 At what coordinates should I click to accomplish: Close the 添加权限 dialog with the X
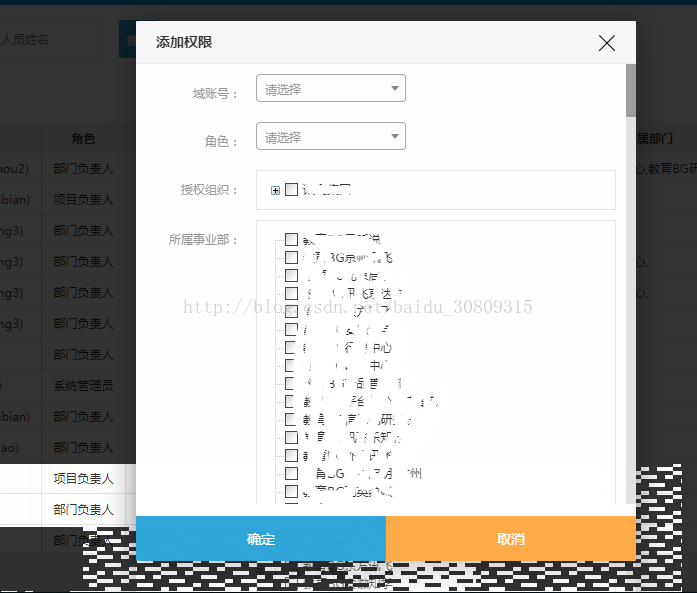click(606, 43)
